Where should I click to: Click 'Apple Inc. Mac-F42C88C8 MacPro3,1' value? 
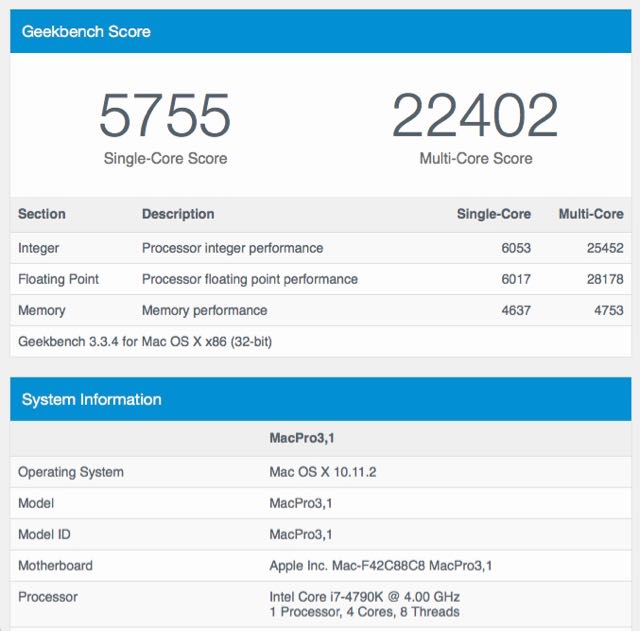point(380,566)
